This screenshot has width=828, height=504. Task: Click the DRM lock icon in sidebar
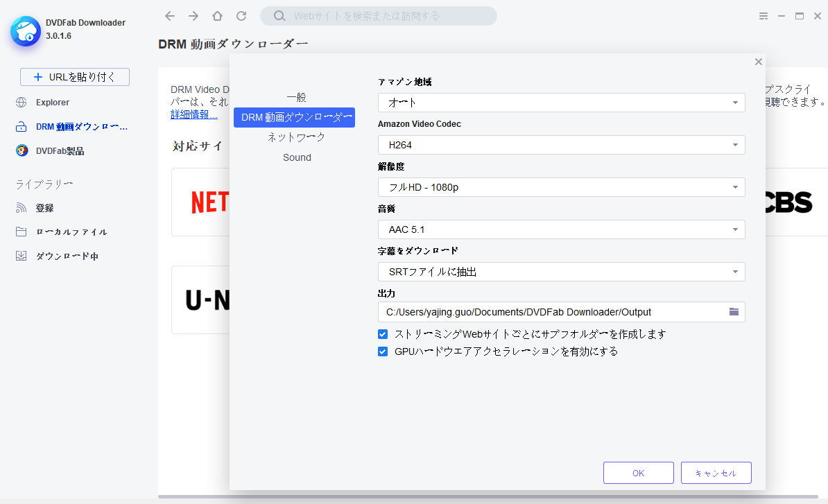pyautogui.click(x=21, y=127)
